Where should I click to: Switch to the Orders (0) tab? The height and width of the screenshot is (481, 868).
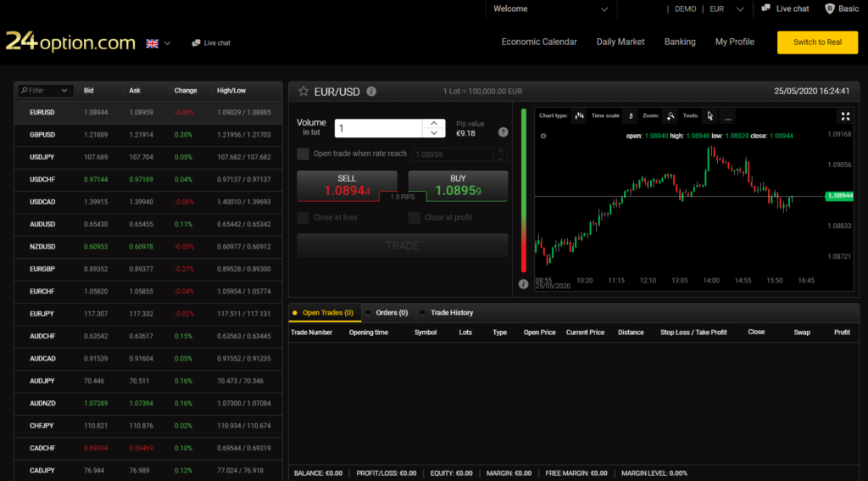click(388, 312)
